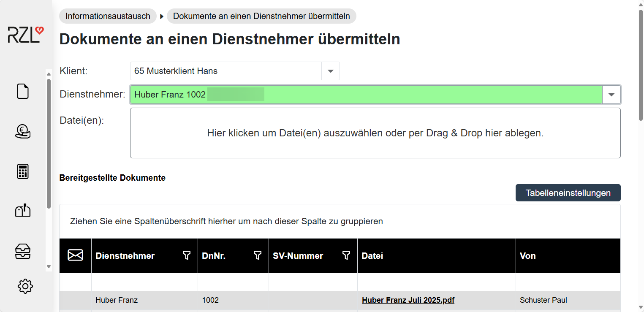Open the filter for the Dienstnehmer column
This screenshot has width=644, height=312.
[186, 255]
